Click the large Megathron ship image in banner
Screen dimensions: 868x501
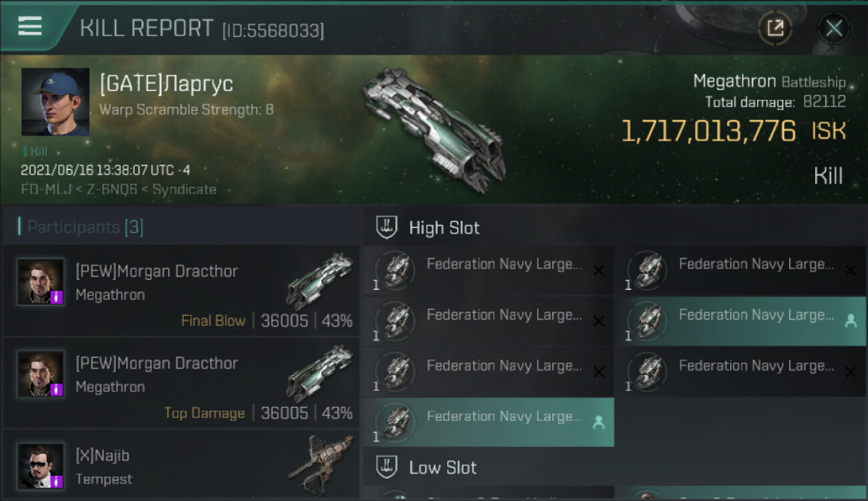tap(434, 127)
